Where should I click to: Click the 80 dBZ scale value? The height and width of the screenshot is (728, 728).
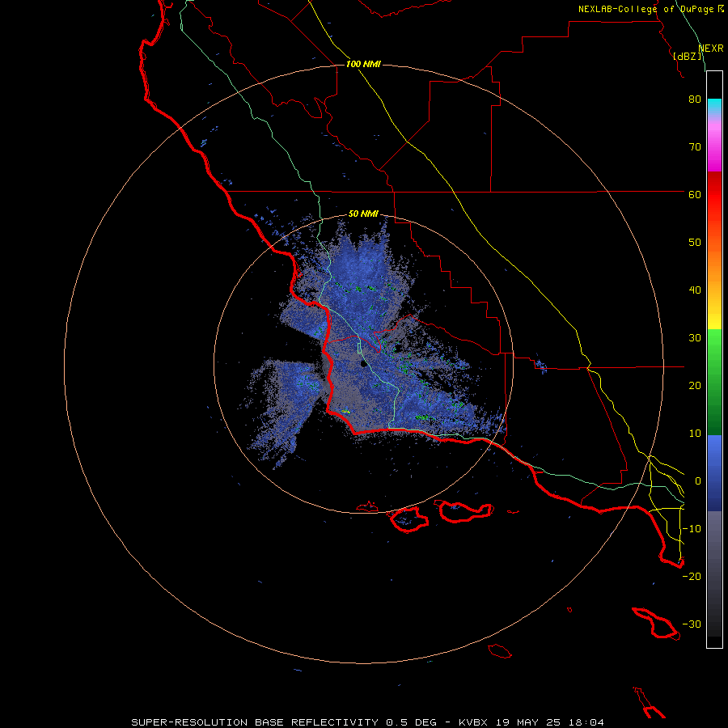point(695,99)
